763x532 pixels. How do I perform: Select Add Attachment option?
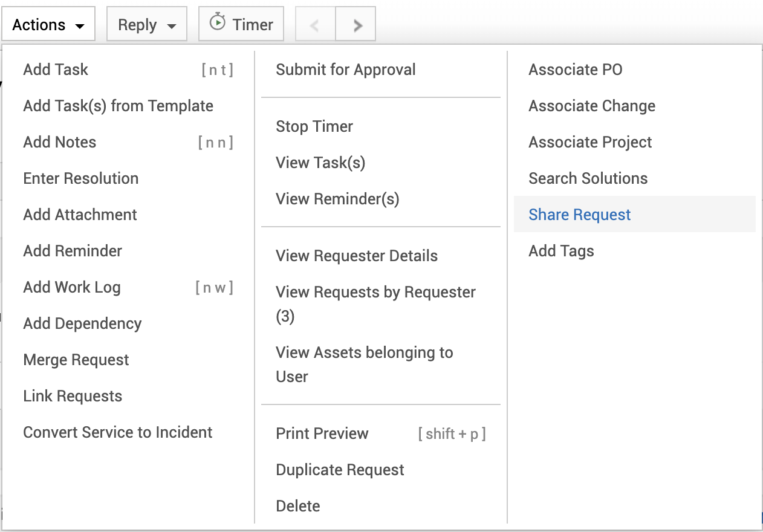pos(80,215)
